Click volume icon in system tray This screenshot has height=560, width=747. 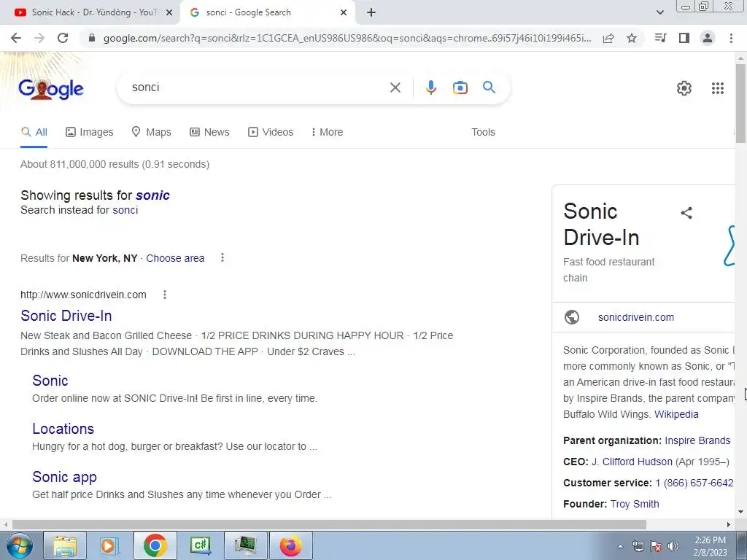673,547
